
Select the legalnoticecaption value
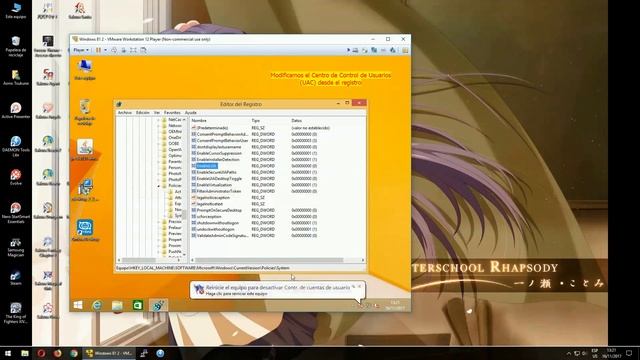point(213,198)
